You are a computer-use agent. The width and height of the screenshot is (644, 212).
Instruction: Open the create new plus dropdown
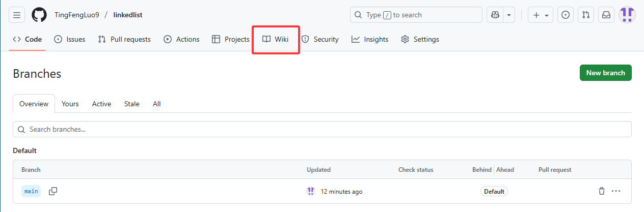click(541, 15)
